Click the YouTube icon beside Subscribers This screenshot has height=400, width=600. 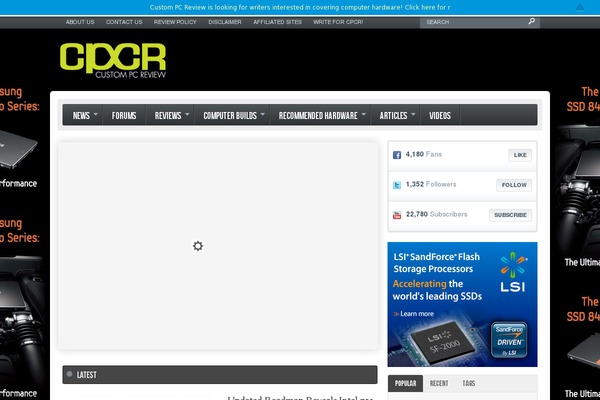[x=397, y=215]
